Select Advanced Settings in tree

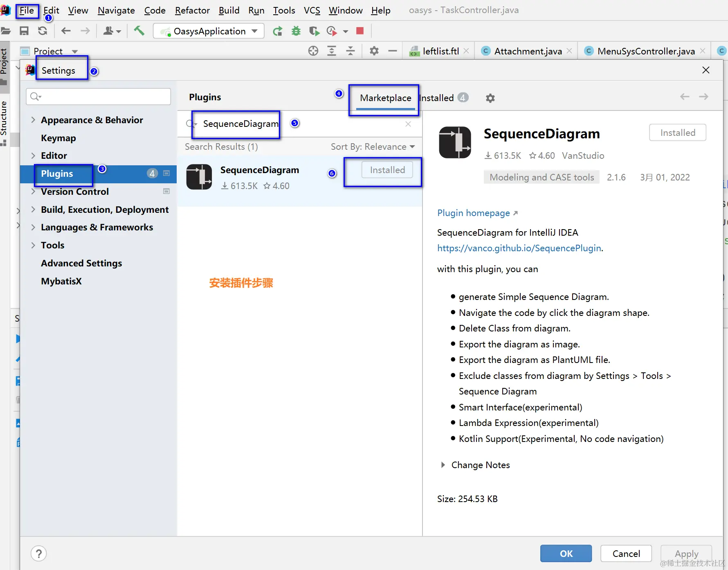click(81, 263)
